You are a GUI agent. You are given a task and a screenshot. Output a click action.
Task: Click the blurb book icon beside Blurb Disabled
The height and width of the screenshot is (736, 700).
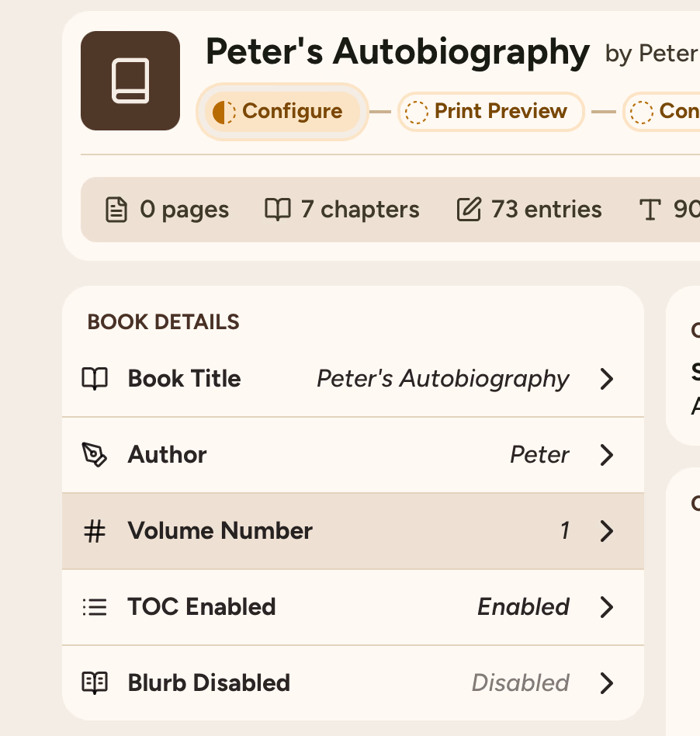[x=95, y=683]
